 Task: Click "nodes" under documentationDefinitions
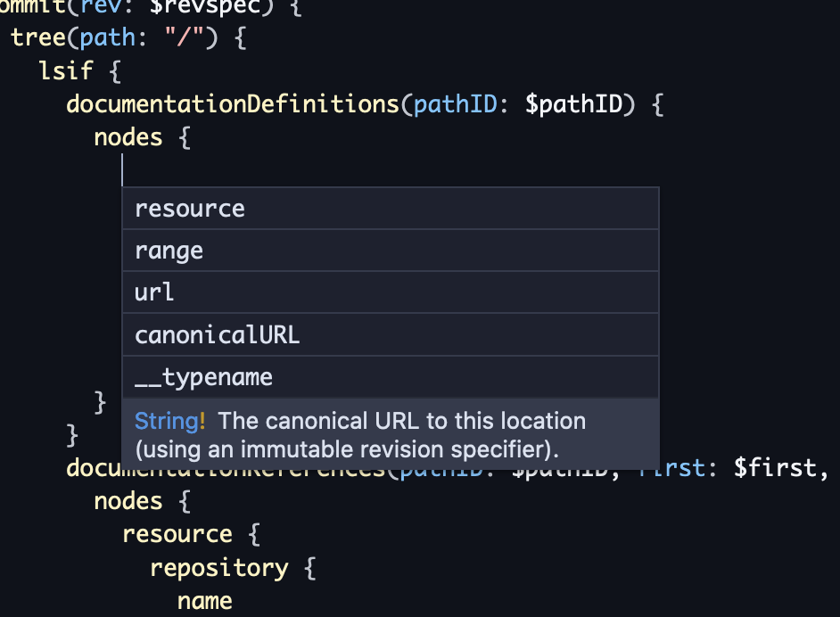click(x=128, y=137)
